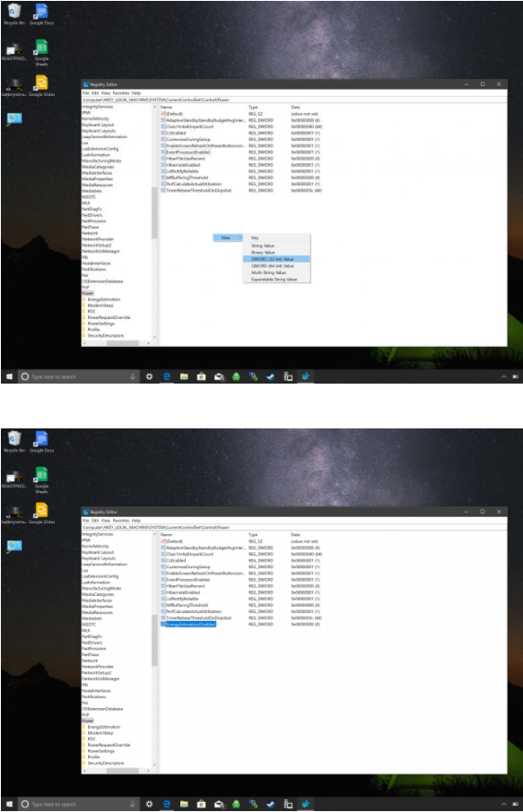Show hidden tray icons in top screenshot
Screen dimensions: 523x812
coord(503,376)
